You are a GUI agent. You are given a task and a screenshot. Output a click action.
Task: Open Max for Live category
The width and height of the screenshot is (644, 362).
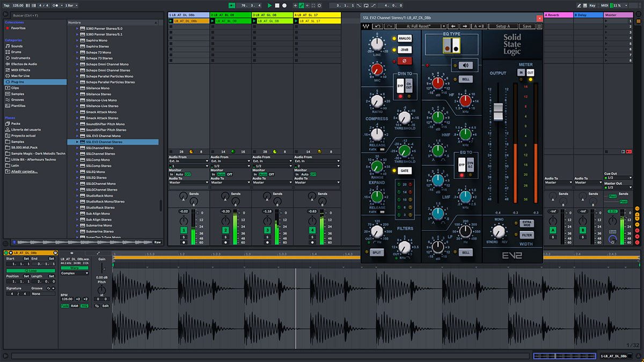pyautogui.click(x=20, y=76)
